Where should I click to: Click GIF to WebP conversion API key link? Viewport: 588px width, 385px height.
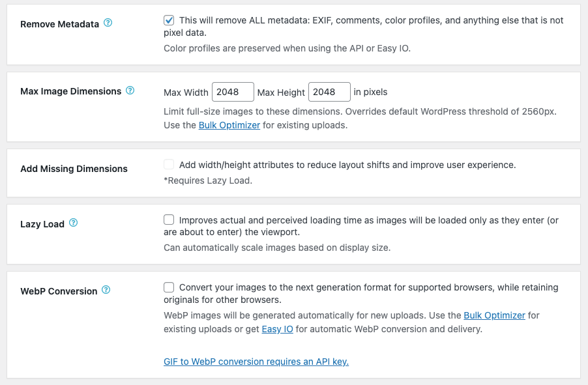[x=256, y=362]
